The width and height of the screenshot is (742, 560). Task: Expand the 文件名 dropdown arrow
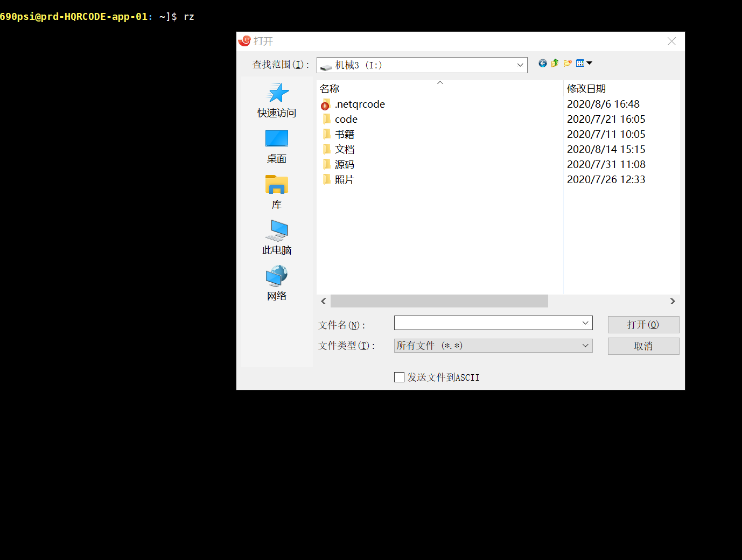[585, 323]
